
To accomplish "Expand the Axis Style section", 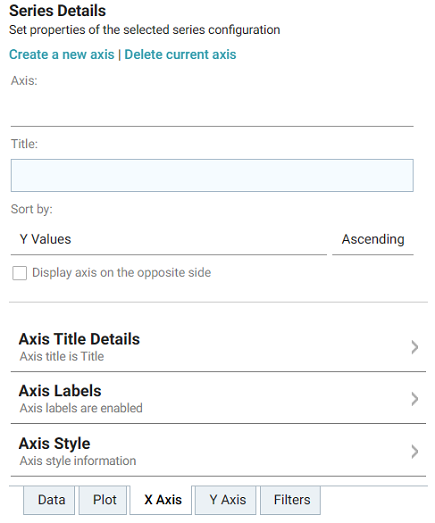I will (x=218, y=451).
